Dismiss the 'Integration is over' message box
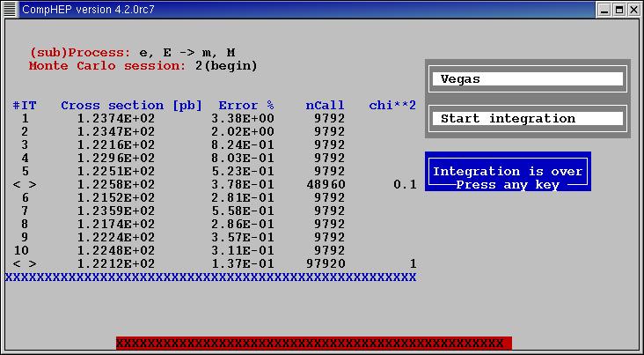This screenshot has width=644, height=355. click(x=508, y=171)
